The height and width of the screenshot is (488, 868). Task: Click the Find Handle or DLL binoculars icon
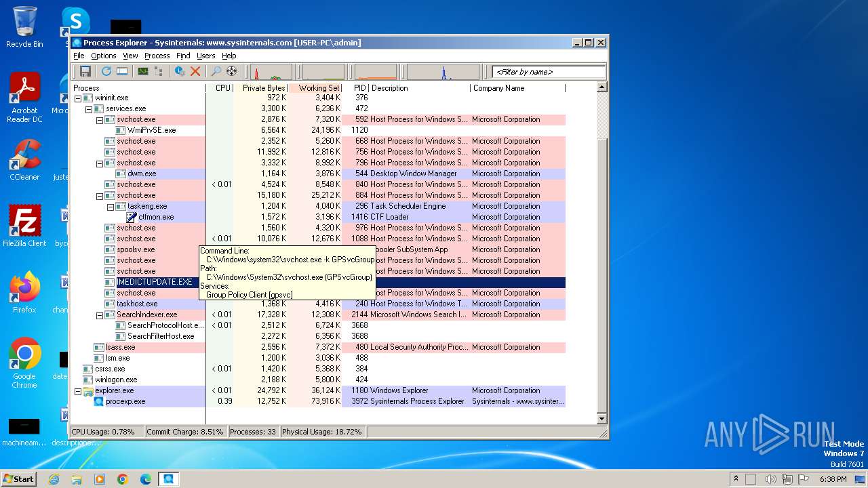[216, 71]
